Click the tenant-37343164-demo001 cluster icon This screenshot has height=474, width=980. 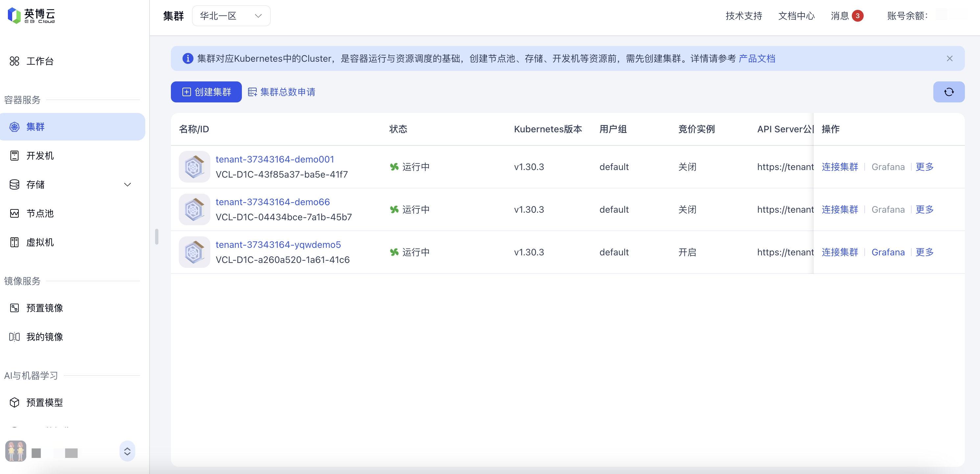click(195, 167)
